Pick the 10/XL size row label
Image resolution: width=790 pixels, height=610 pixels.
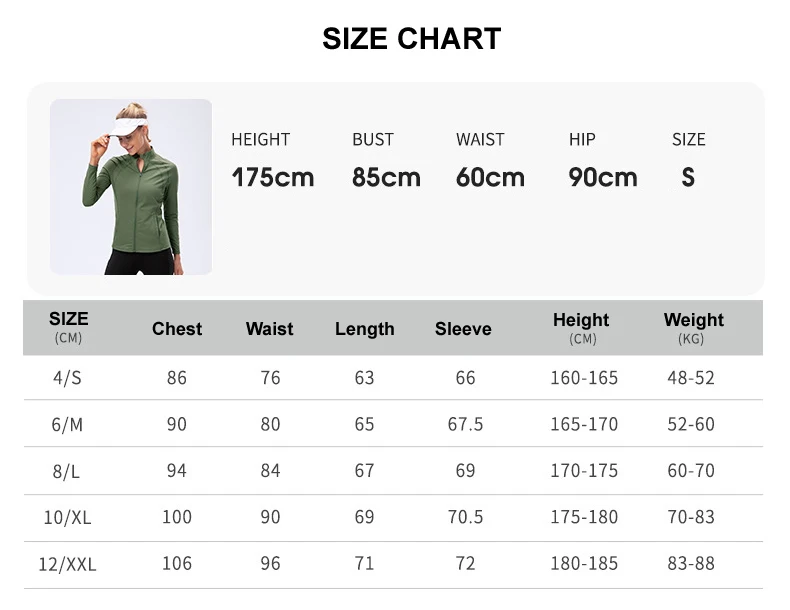pos(68,517)
